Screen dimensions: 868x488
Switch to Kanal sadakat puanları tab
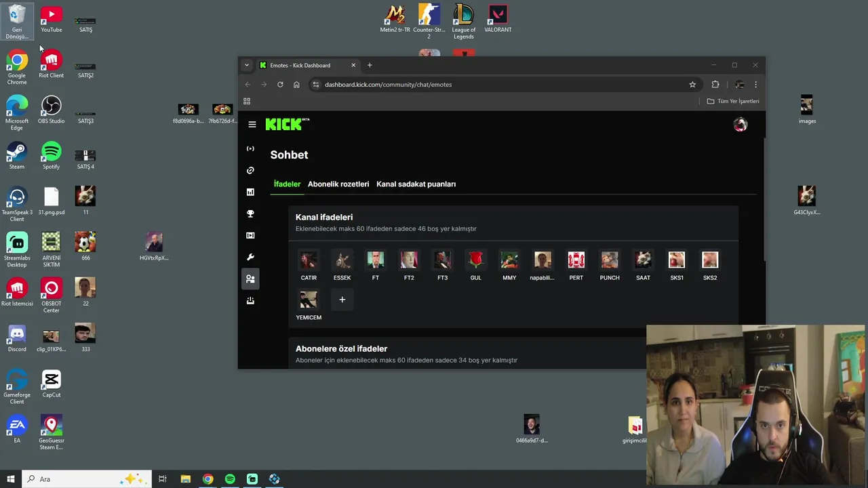pyautogui.click(x=416, y=184)
